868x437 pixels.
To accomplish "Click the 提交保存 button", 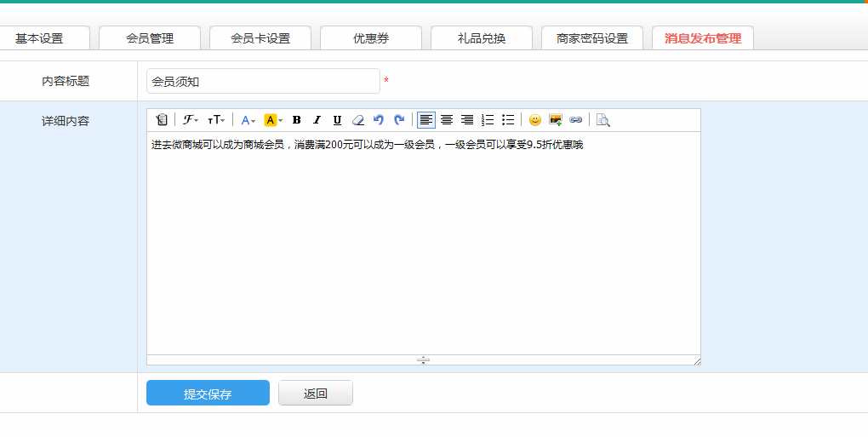I will click(208, 394).
